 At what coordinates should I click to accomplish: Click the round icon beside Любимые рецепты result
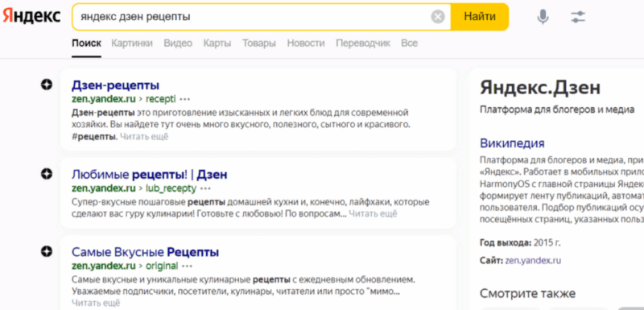click(47, 174)
